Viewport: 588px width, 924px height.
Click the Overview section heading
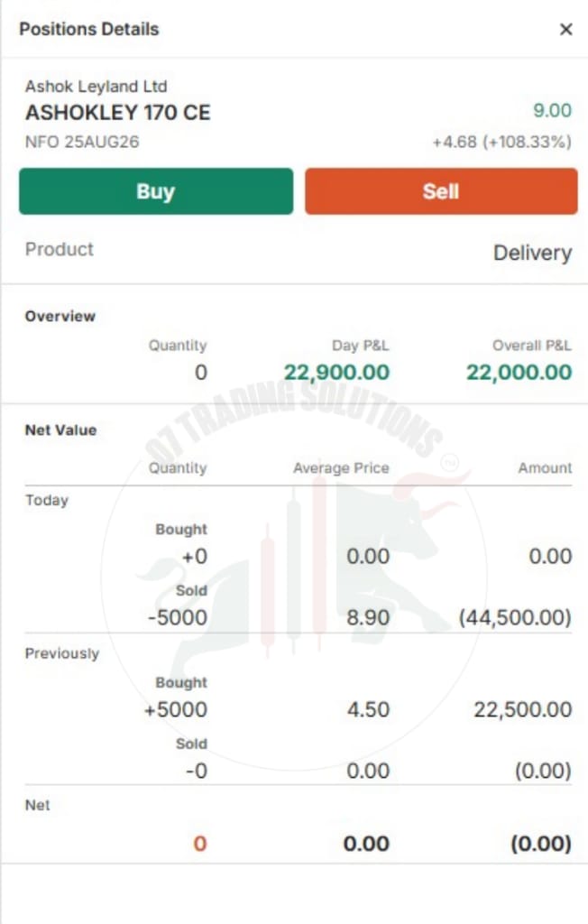pos(60,316)
